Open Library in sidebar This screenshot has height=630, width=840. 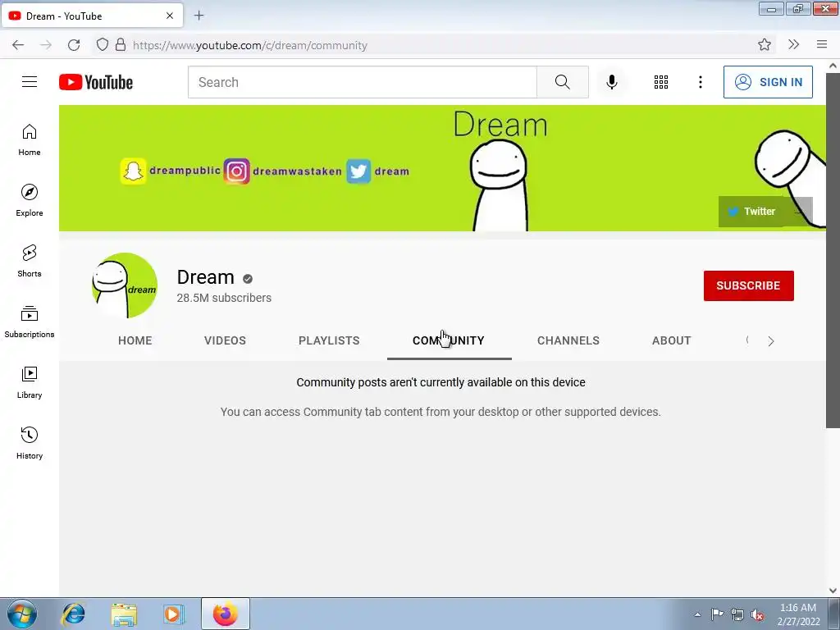(x=30, y=382)
